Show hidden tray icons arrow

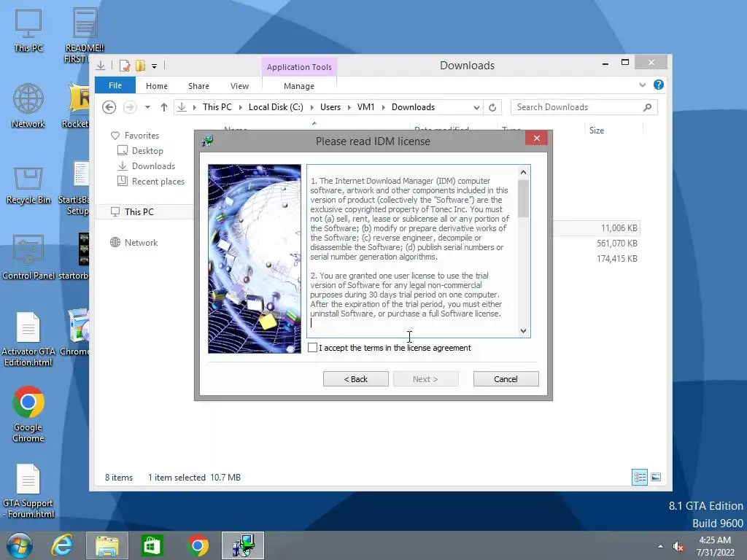coord(660,546)
